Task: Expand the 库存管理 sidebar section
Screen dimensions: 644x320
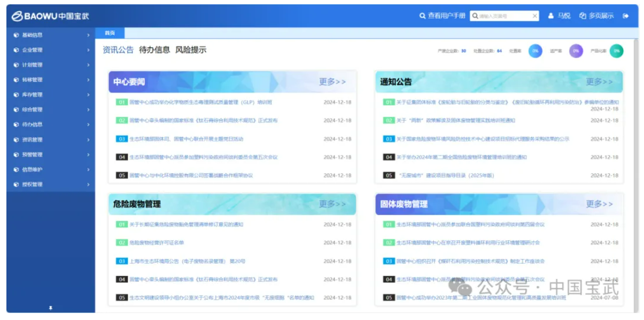Action: coord(88,95)
